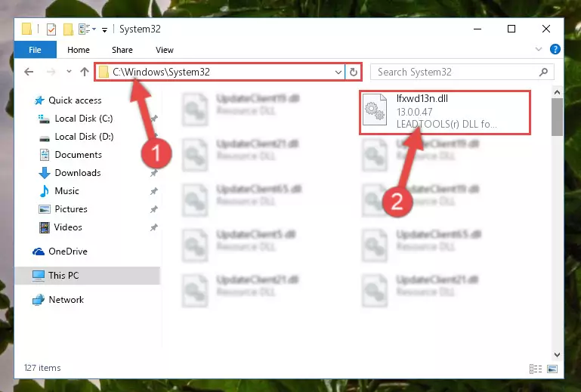
Task: Click the magnifier search icon
Action: (543, 72)
